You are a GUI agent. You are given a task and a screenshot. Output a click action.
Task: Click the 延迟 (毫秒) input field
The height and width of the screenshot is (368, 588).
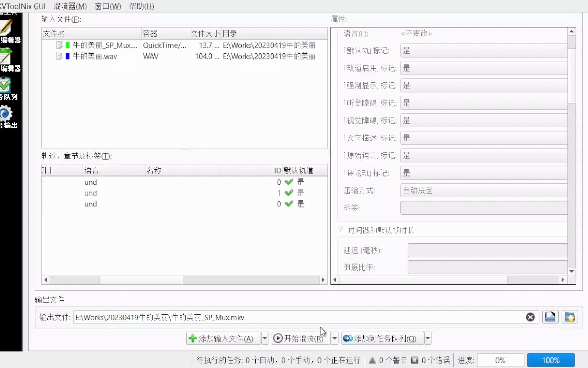click(487, 250)
